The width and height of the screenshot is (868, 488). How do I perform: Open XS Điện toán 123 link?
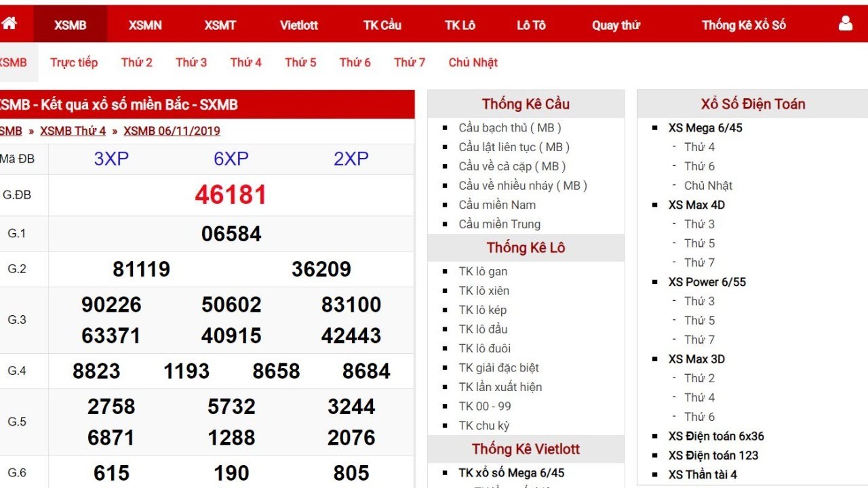(713, 455)
